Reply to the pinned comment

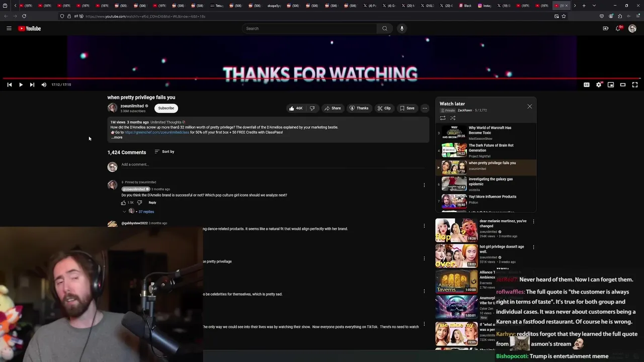click(152, 203)
